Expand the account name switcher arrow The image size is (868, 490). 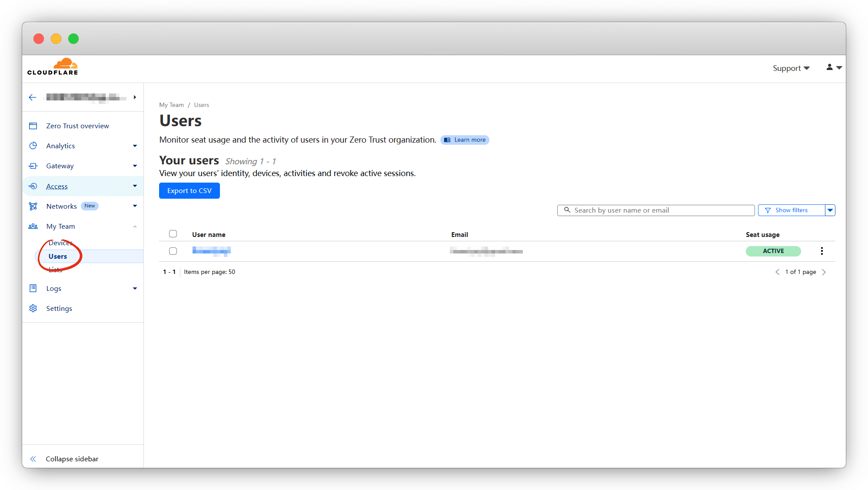click(x=135, y=97)
